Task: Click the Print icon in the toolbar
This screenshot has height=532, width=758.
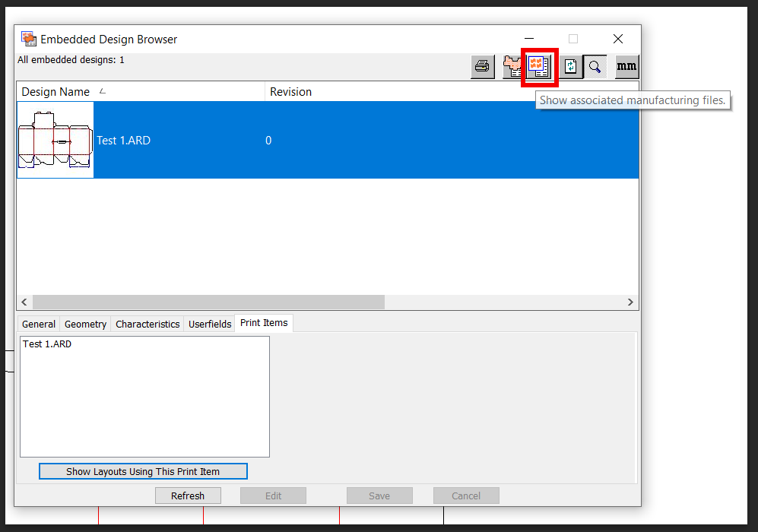Action: [482, 67]
